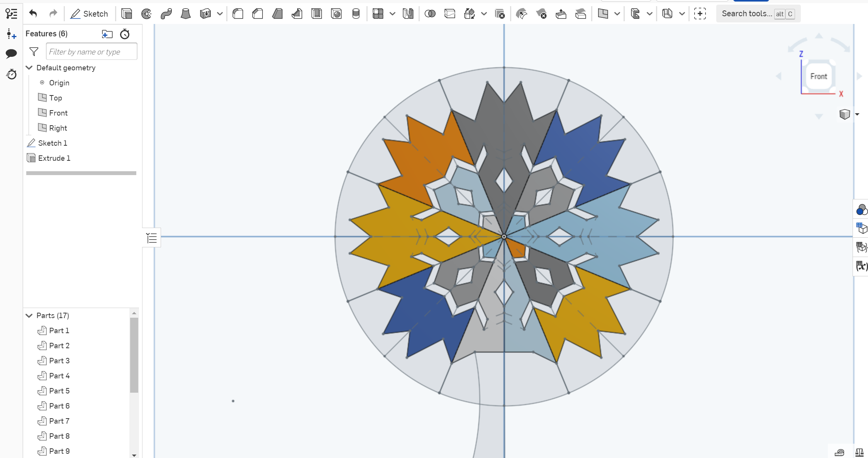Click the Filter by name or type field
This screenshot has width=868, height=458.
pyautogui.click(x=92, y=51)
